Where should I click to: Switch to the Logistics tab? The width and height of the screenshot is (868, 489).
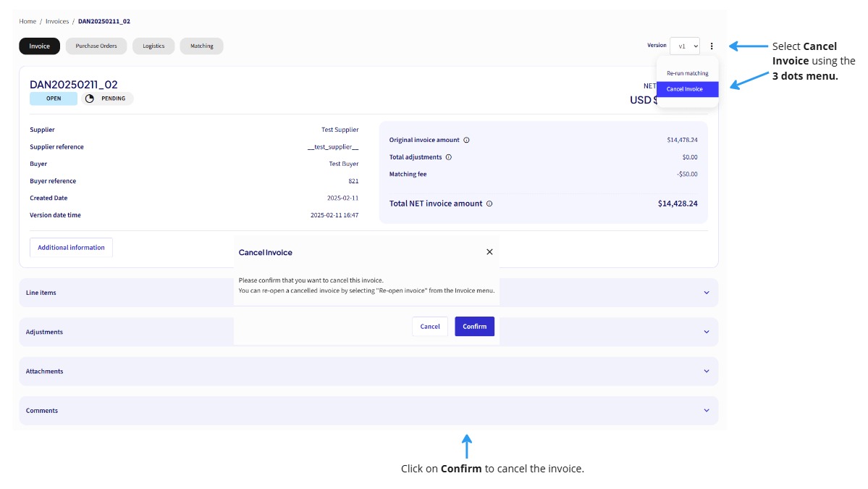153,46
